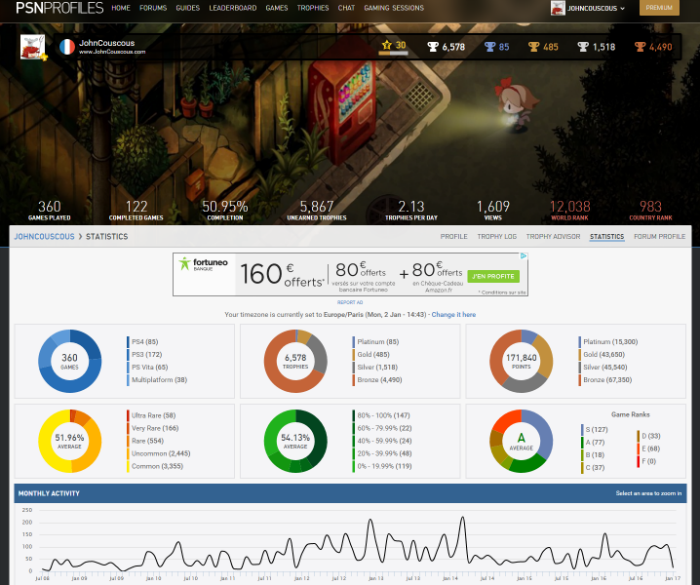Click the 50.95% Completion stat
The image size is (700, 585).
tap(225, 210)
